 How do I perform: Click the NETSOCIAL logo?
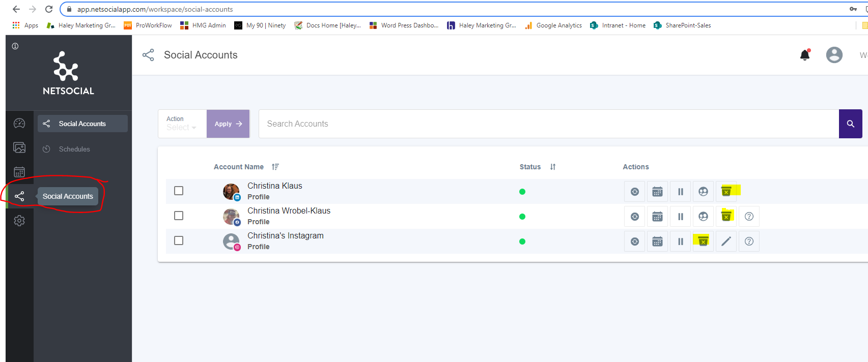tap(68, 74)
